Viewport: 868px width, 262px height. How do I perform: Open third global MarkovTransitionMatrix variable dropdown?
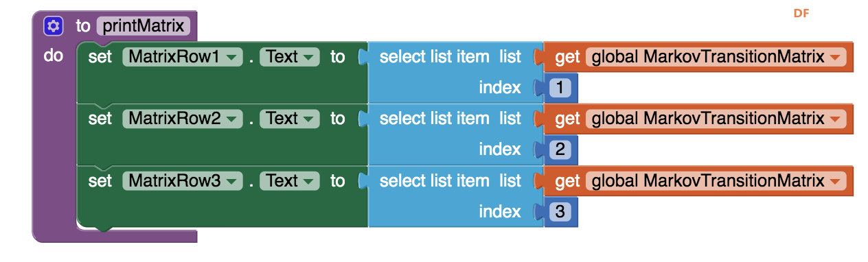(716, 181)
